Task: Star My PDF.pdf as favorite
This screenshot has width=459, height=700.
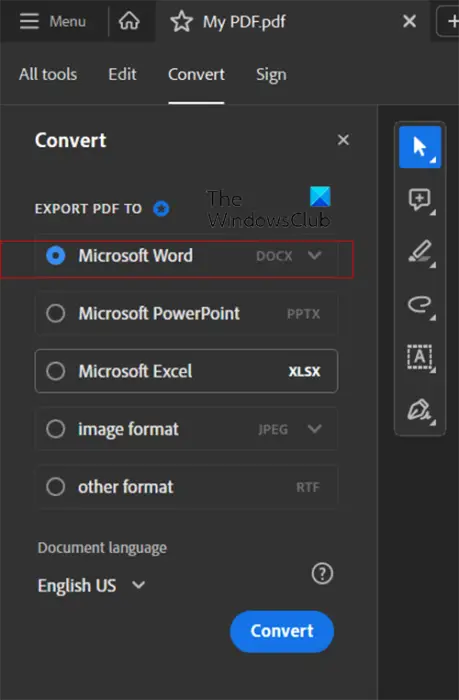Action: (181, 21)
